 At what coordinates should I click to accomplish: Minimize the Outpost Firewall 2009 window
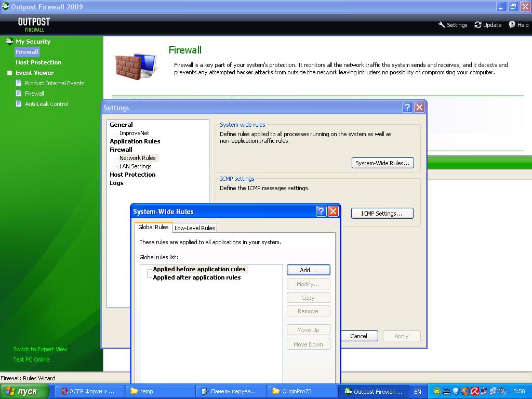pos(501,6)
